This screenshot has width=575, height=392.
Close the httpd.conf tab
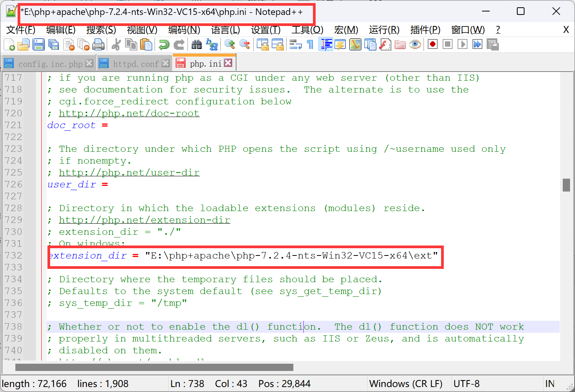(x=166, y=63)
